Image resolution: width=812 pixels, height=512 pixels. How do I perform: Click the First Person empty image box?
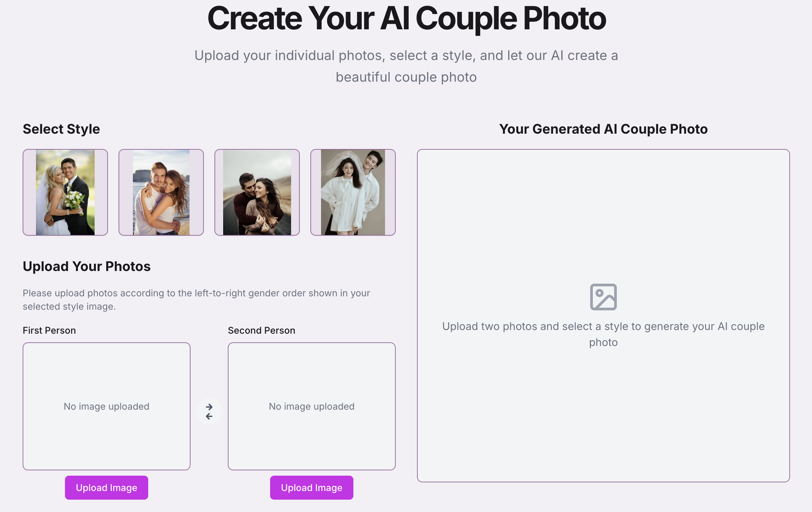click(107, 406)
